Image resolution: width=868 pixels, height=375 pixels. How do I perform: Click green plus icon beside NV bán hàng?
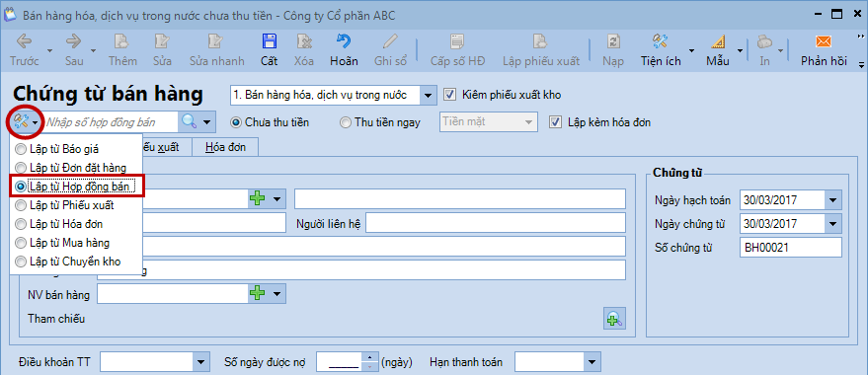point(258,294)
